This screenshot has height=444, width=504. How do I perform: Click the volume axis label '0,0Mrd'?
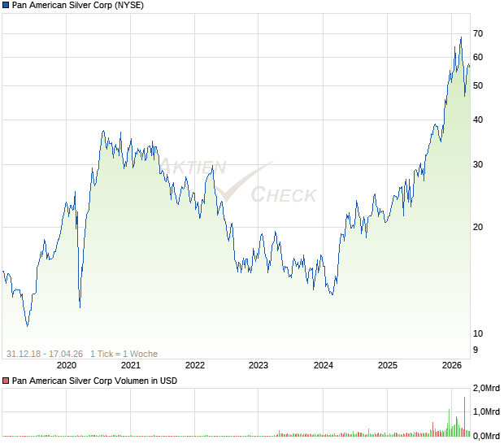486,437
